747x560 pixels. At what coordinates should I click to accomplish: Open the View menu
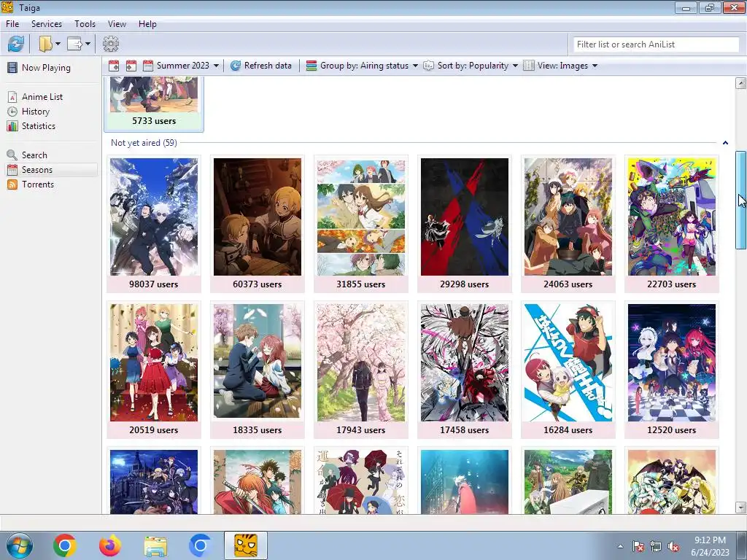(117, 24)
